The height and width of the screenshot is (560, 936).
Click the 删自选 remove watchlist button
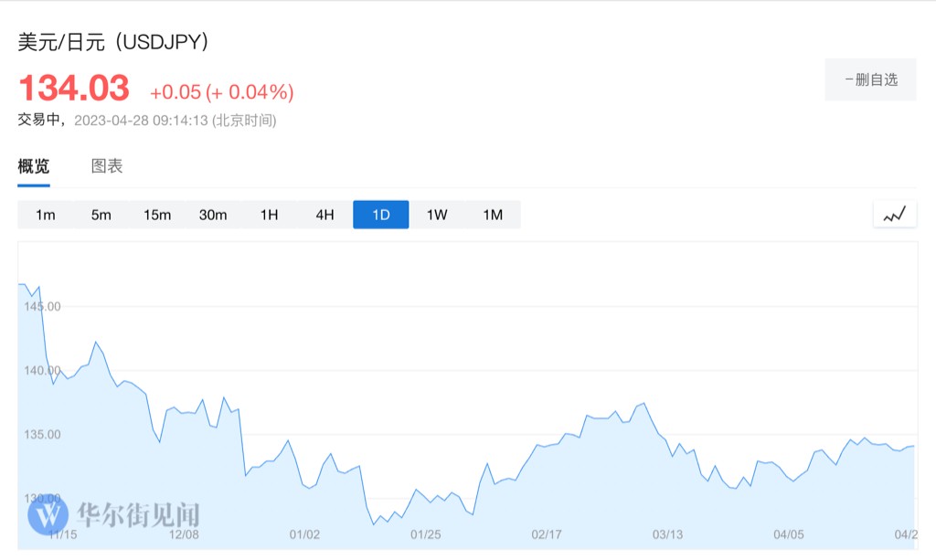coord(870,79)
